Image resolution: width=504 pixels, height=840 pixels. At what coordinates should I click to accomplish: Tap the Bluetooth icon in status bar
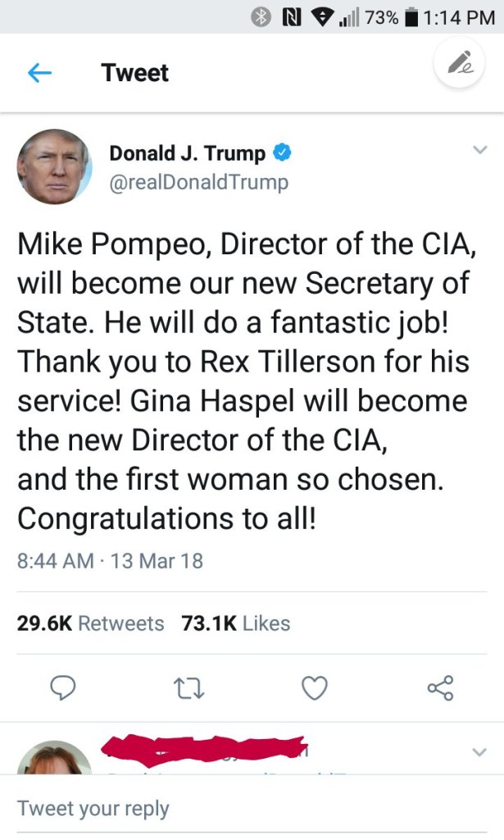click(x=261, y=17)
